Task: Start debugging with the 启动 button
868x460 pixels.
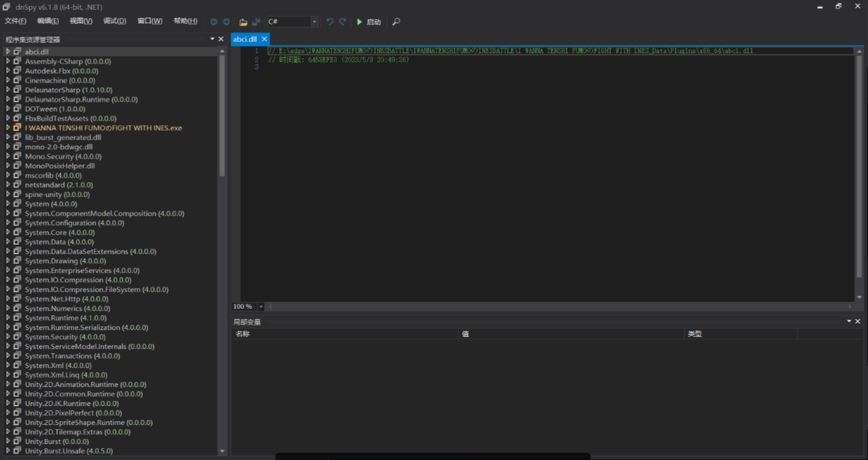Action: (x=369, y=22)
